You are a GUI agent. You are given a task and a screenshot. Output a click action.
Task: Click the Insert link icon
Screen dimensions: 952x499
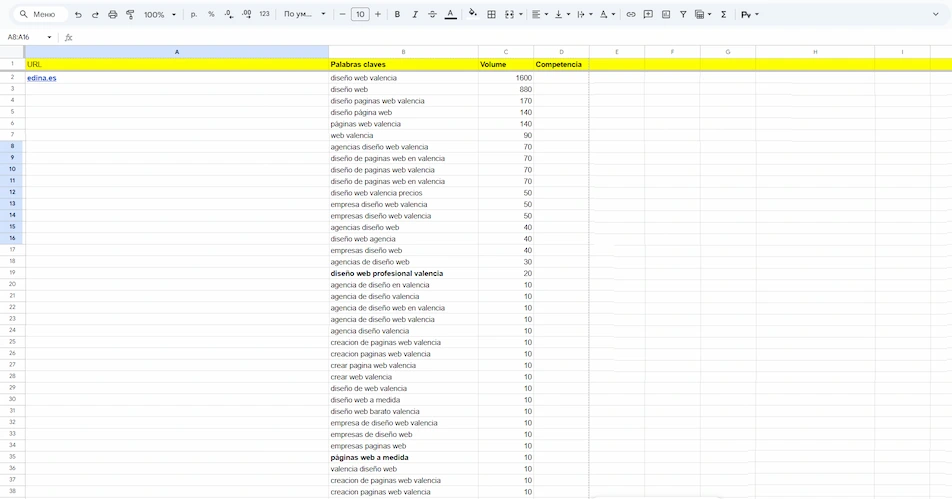630,15
